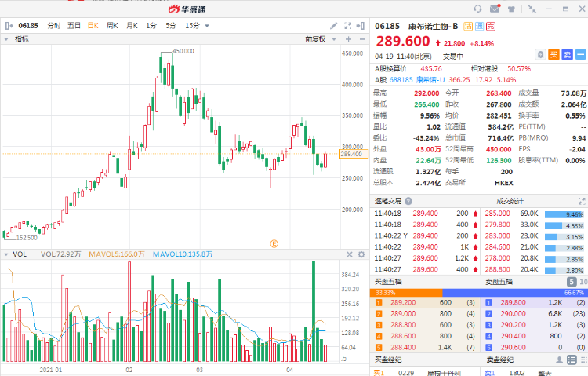Expand trade statistics panel
The width and height of the screenshot is (588, 376).
(582, 201)
